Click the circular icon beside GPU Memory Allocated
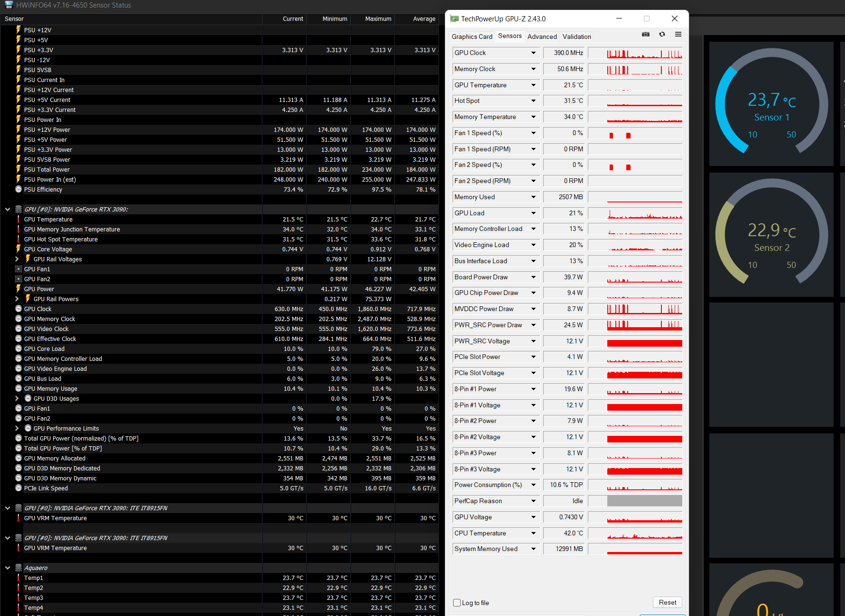This screenshot has width=845, height=616. [x=19, y=458]
